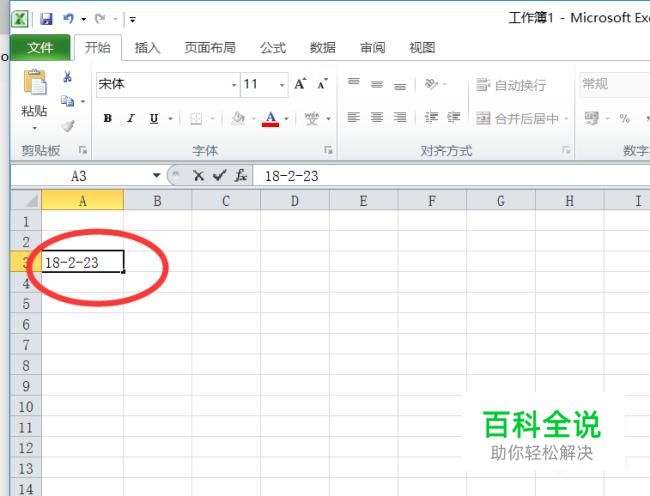This screenshot has width=650, height=496.
Task: Click the formula bar containing 18-2-23
Action: pyautogui.click(x=452, y=176)
